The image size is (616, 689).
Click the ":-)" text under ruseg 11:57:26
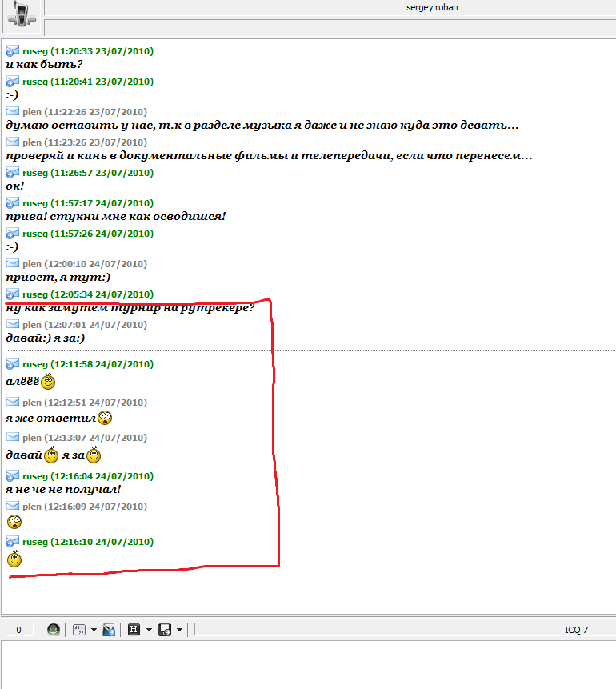pyautogui.click(x=12, y=247)
